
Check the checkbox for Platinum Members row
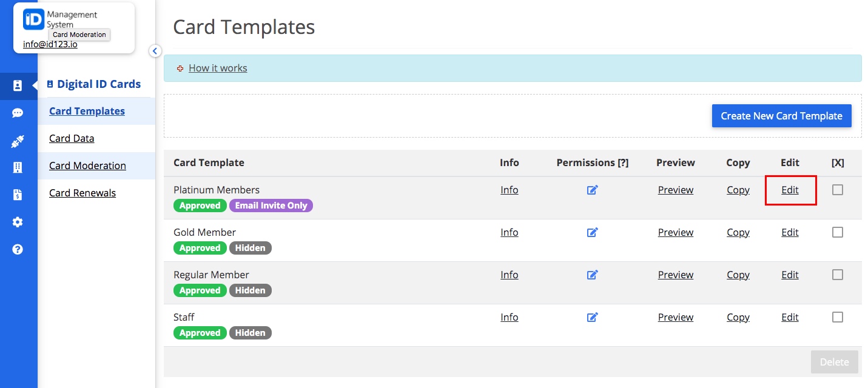pyautogui.click(x=838, y=190)
